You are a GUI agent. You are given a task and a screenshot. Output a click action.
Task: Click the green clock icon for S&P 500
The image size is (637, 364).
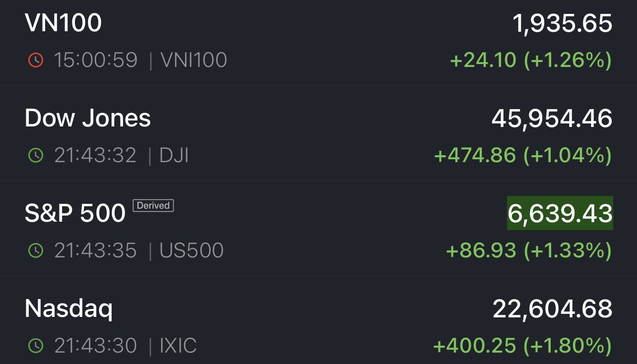tap(36, 250)
